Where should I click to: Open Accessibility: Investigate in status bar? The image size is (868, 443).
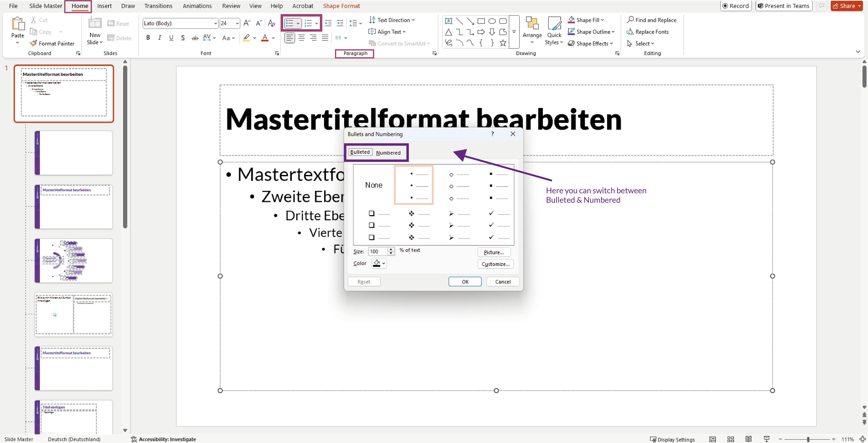163,439
